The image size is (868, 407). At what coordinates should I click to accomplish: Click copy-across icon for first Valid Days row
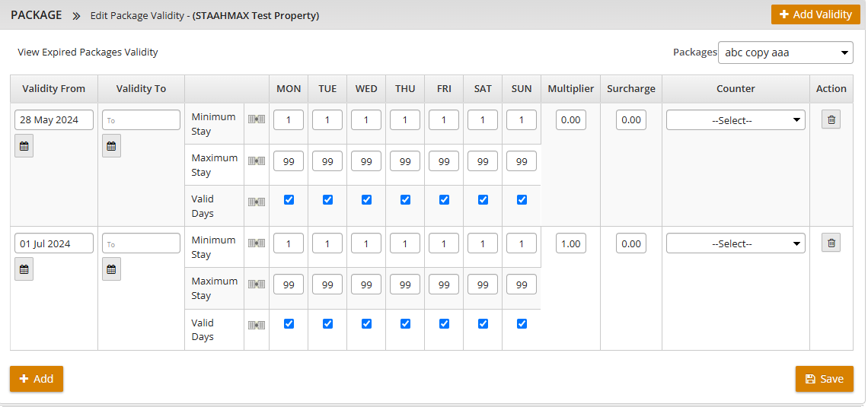[x=257, y=202]
